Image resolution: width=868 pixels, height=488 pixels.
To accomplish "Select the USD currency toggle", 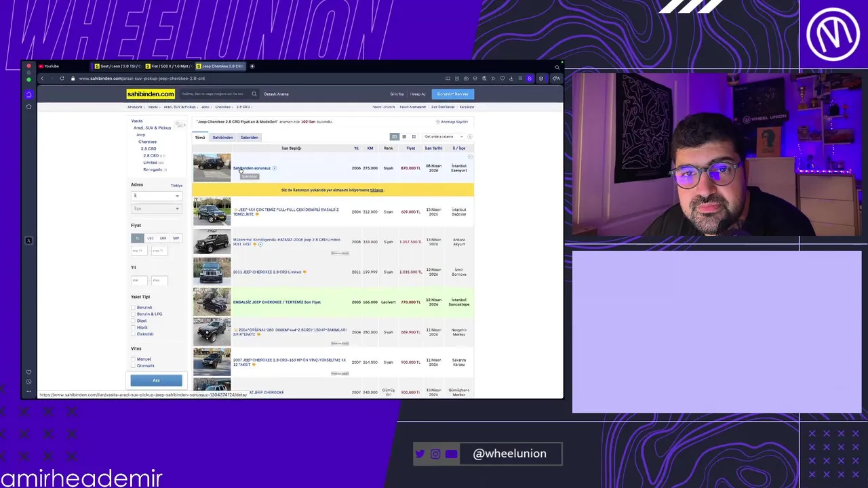I will (150, 239).
